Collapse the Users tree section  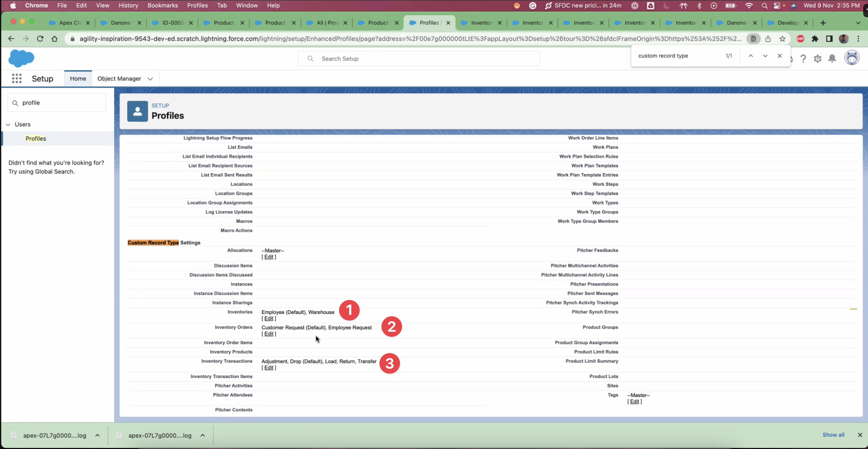pyautogui.click(x=8, y=125)
